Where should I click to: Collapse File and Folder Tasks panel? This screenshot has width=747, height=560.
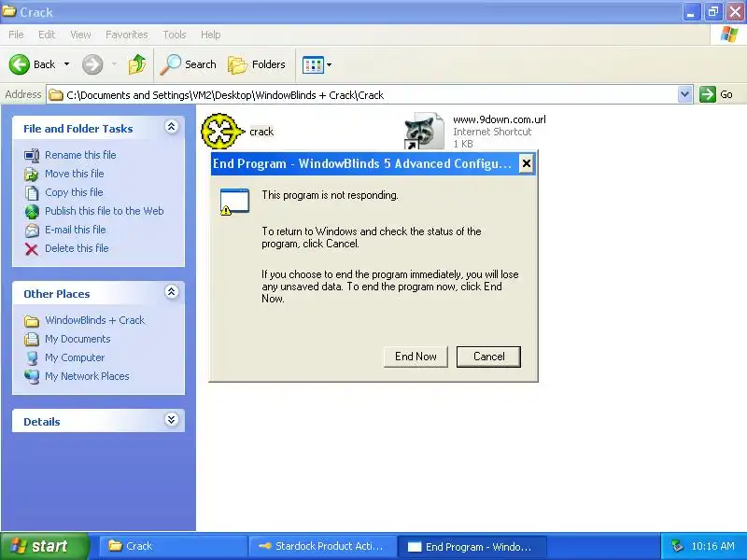click(172, 126)
